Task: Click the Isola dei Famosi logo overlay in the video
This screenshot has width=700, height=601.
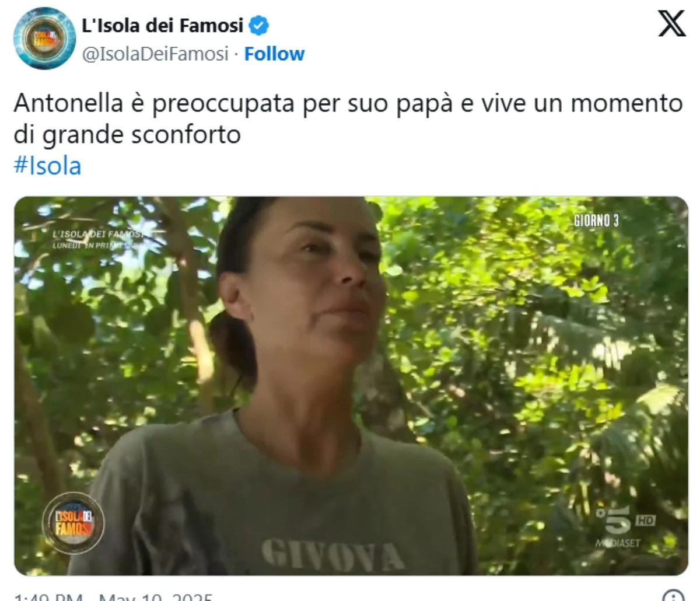Action: 73,523
